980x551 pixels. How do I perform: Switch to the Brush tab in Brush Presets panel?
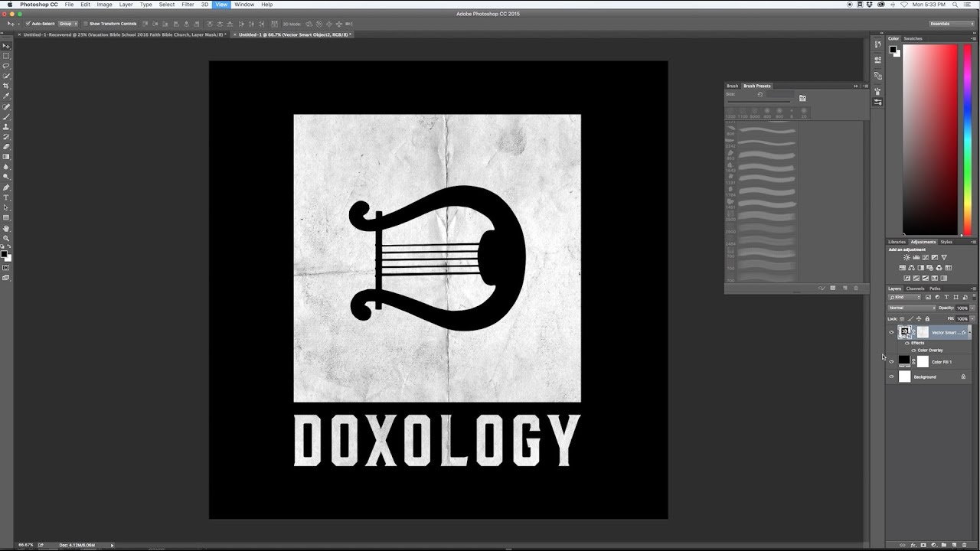pyautogui.click(x=731, y=86)
